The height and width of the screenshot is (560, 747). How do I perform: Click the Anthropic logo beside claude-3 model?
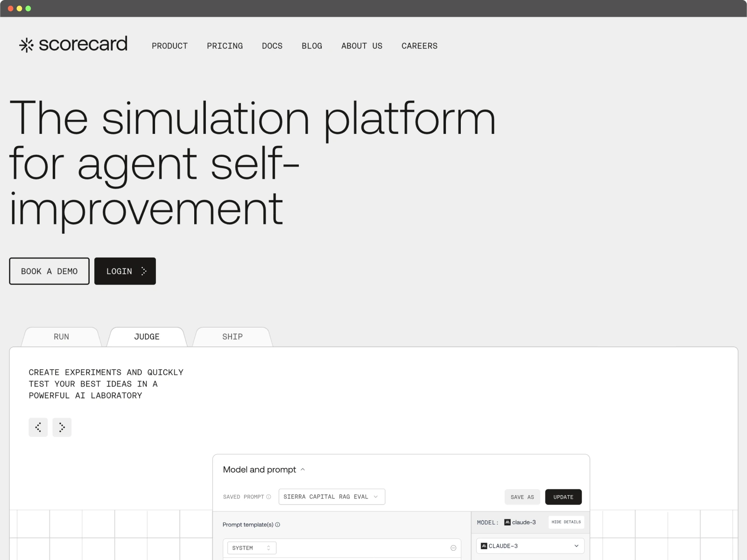click(507, 522)
